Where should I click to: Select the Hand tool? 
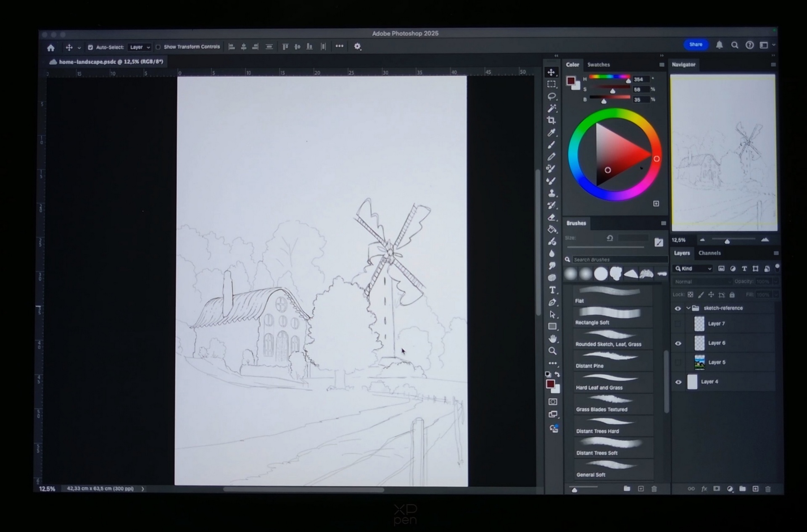pos(552,339)
